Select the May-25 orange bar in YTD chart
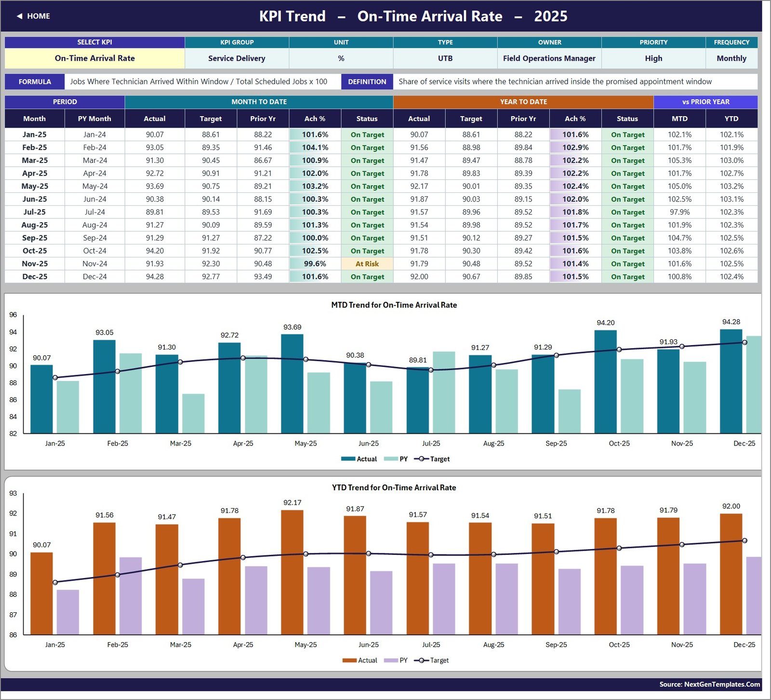Image resolution: width=771 pixels, height=700 pixels. 292,572
